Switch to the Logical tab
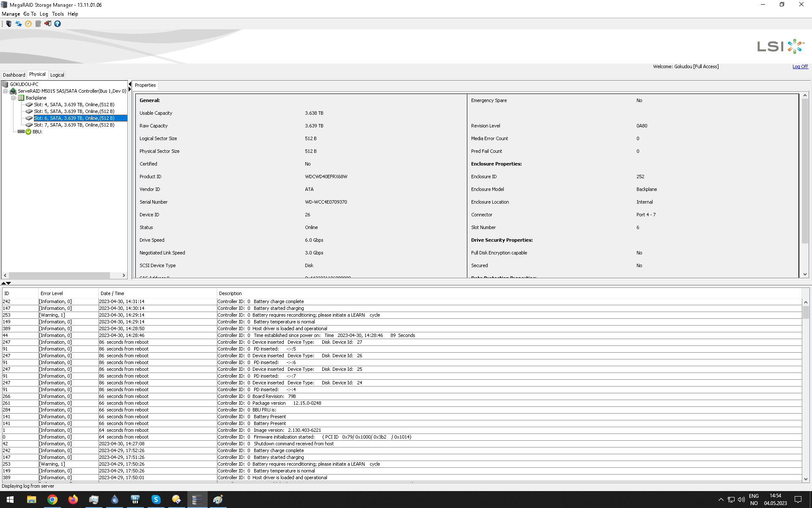This screenshot has height=508, width=812. tap(57, 75)
